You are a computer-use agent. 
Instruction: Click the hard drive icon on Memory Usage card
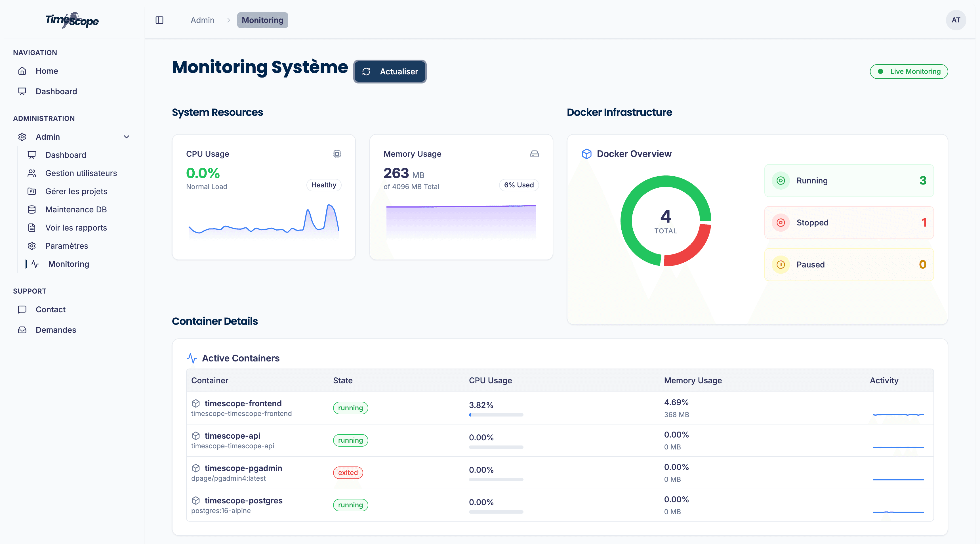pos(534,154)
